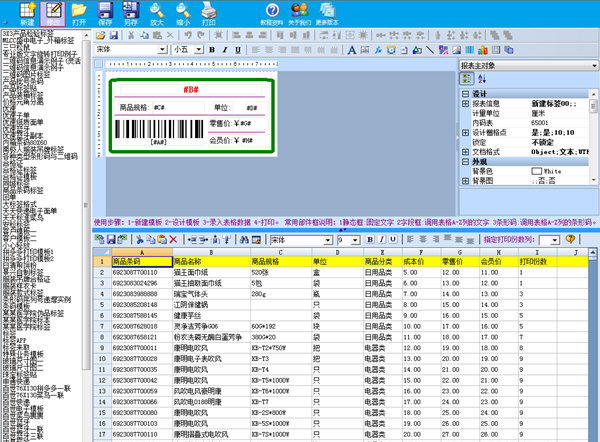This screenshot has width=600, height=442.
Task: Click the 打印 (Print) printer icon
Action: 208,12
